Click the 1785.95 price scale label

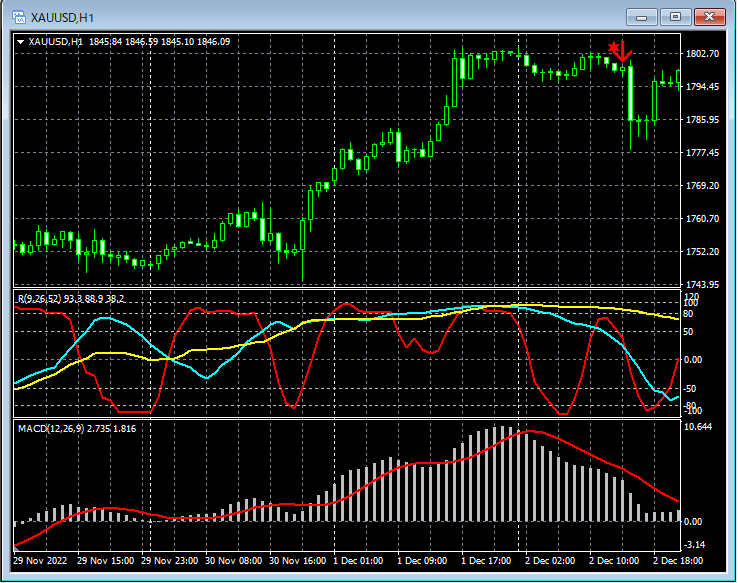702,120
